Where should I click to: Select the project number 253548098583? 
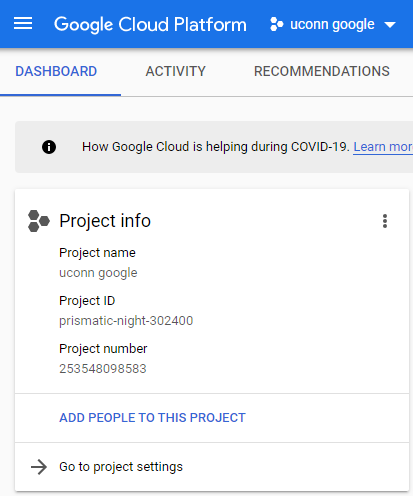[x=103, y=369]
